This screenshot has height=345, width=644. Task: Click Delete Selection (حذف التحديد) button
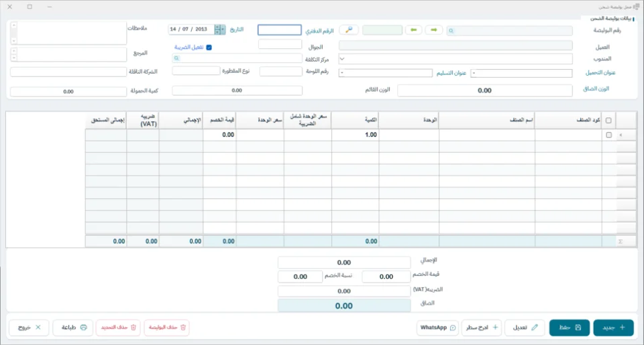click(118, 328)
